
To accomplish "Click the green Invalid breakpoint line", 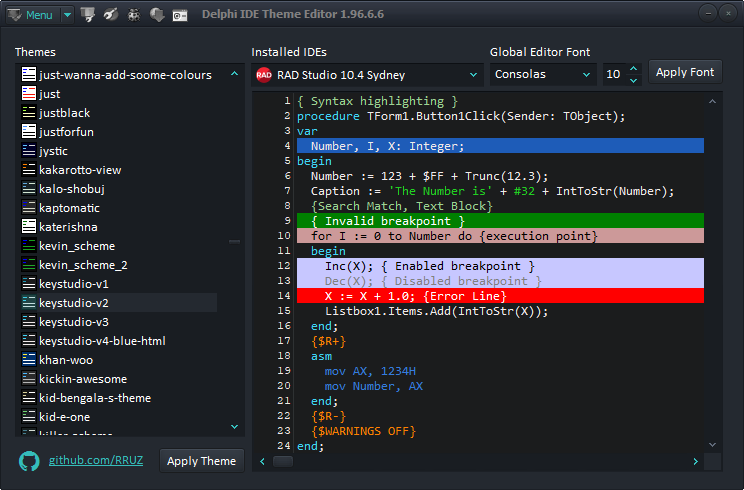I will (x=500, y=221).
